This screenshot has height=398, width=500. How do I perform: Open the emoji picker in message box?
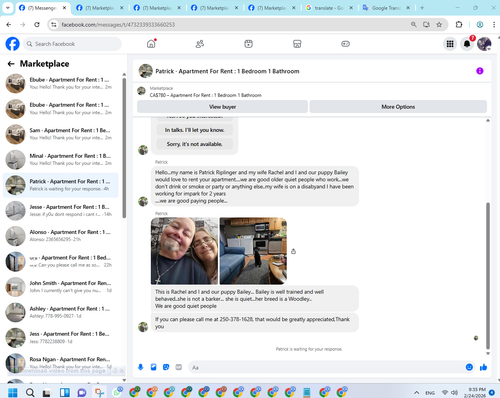coord(469,367)
